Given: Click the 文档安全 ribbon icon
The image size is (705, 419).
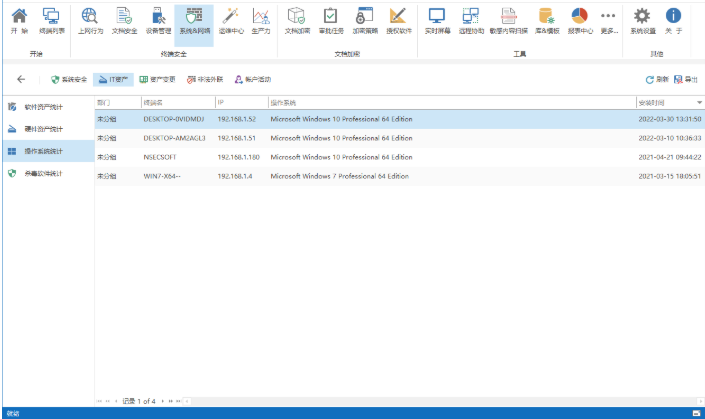Looking at the screenshot, I should click(x=122, y=21).
